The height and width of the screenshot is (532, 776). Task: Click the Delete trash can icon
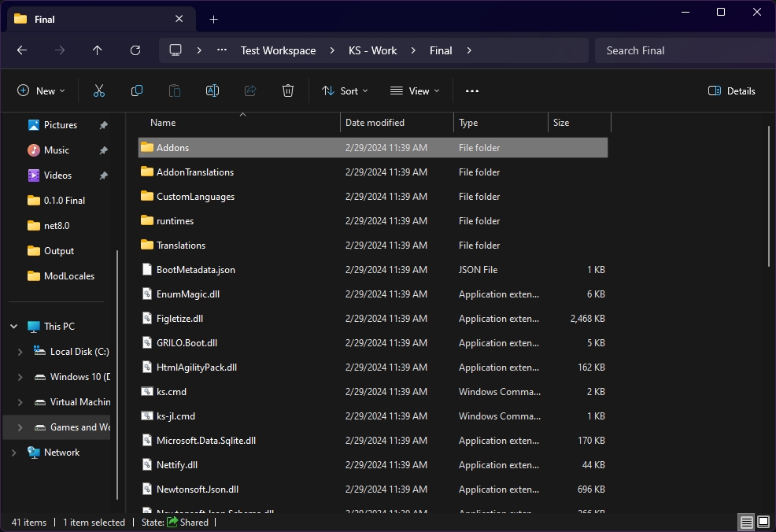(288, 91)
